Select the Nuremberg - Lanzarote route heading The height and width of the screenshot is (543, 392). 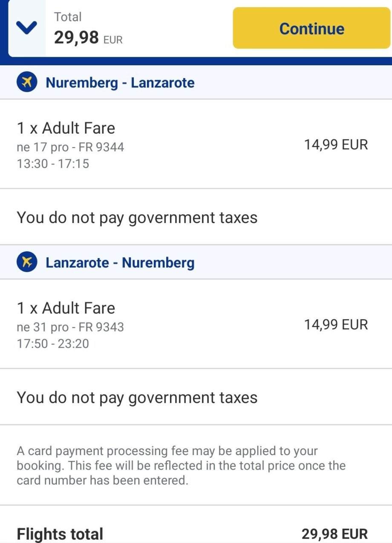120,82
